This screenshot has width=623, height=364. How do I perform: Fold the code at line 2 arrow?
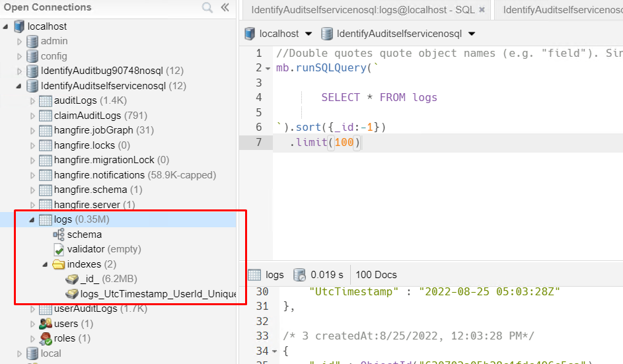click(x=268, y=68)
